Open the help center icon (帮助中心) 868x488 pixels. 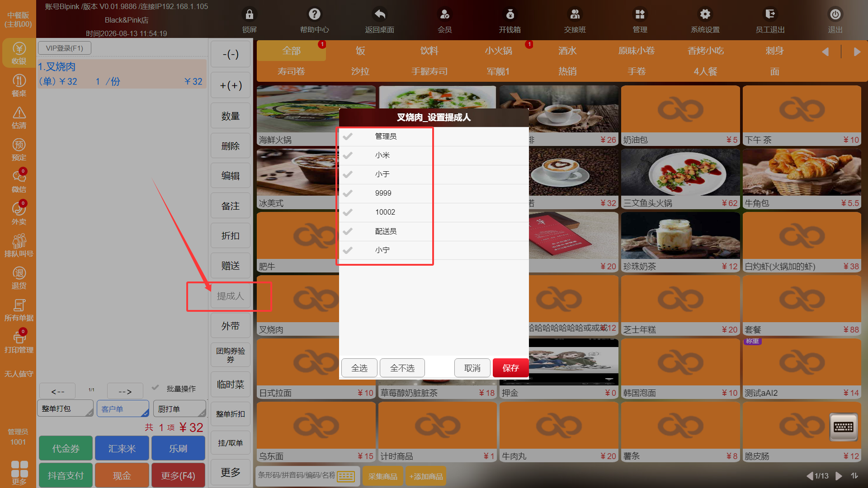tap(314, 14)
